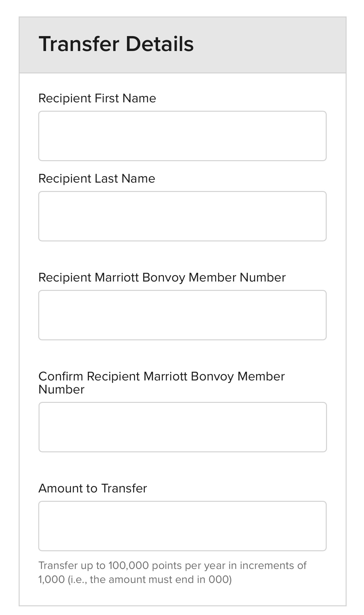Focus the member number confirmation text box

pyautogui.click(x=183, y=427)
